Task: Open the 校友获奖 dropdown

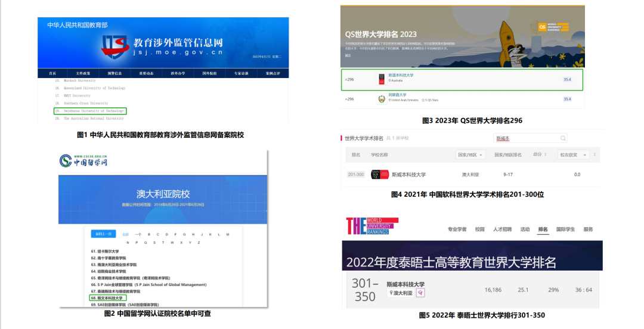Action: tap(573, 155)
